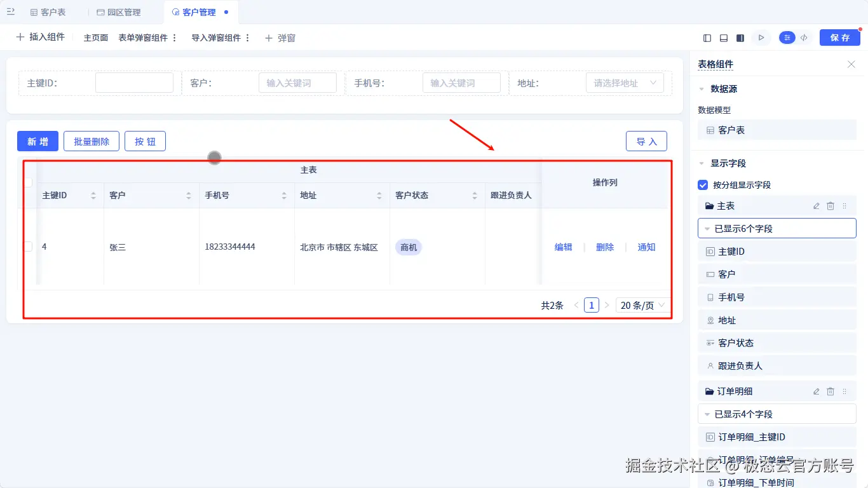Click the phone icon of the 手机号 field
Image resolution: width=868 pixels, height=488 pixels.
point(710,297)
